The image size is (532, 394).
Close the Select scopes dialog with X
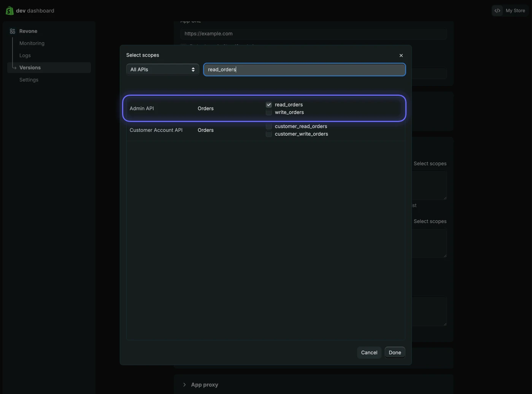tap(401, 55)
